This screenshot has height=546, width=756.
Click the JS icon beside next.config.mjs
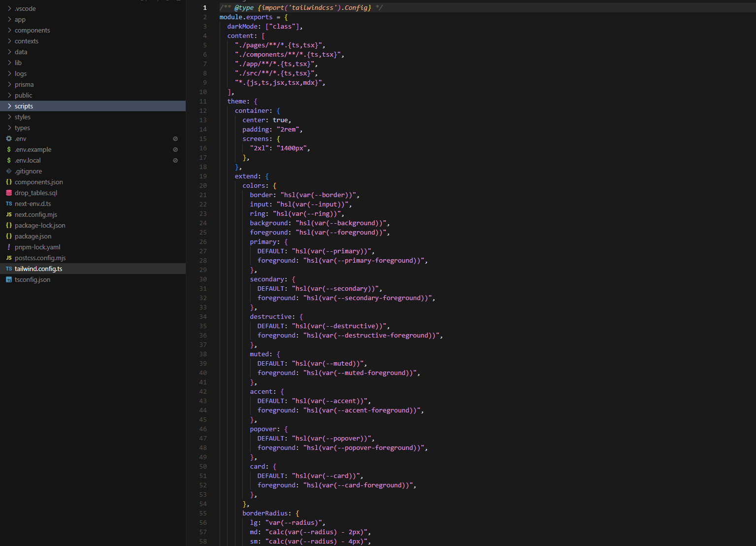point(9,215)
